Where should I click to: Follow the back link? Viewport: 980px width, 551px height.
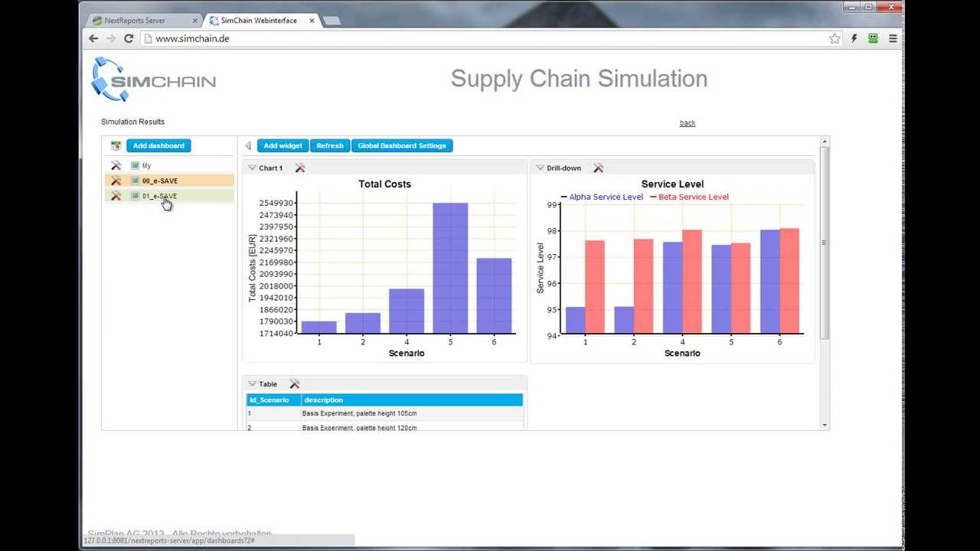688,123
